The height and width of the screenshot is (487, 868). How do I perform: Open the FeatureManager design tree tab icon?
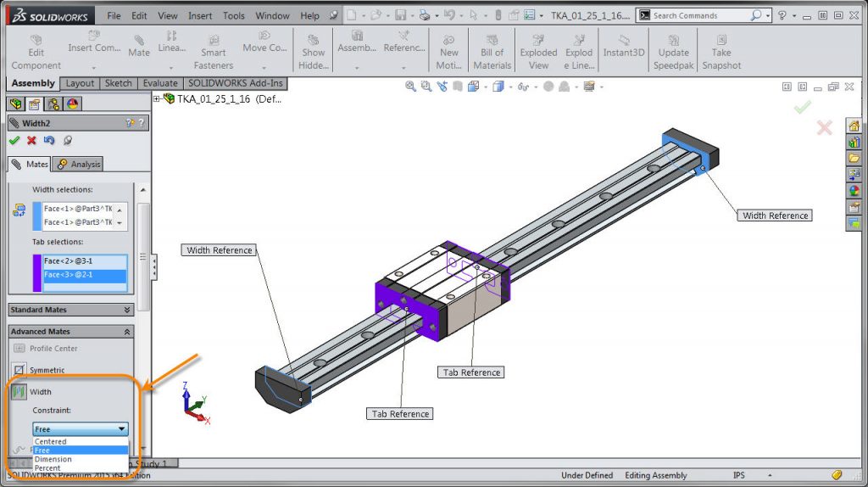coord(15,104)
